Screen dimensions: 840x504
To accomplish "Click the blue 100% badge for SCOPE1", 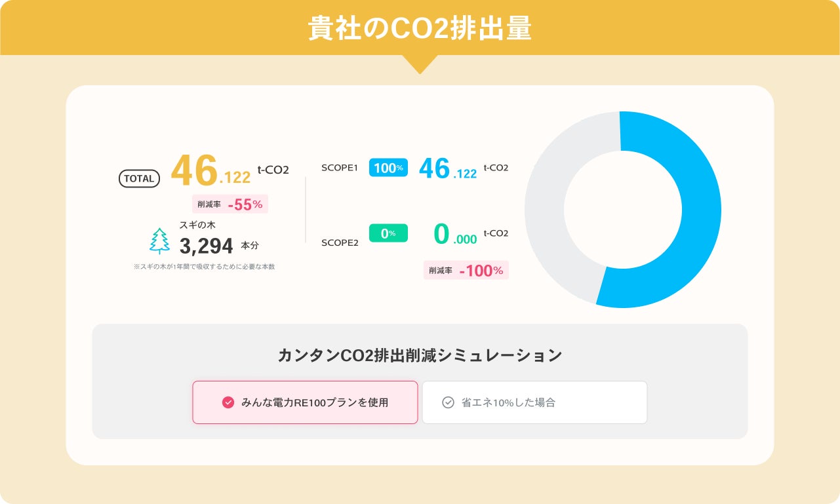I will (x=388, y=168).
